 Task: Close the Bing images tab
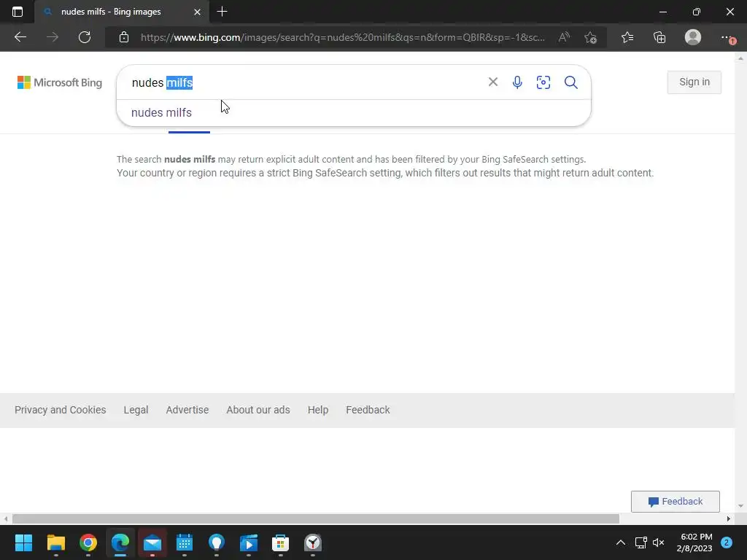tap(197, 12)
